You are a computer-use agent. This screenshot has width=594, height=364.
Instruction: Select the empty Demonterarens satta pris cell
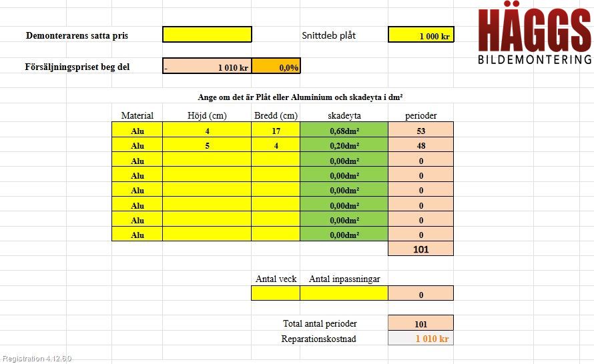tap(207, 35)
